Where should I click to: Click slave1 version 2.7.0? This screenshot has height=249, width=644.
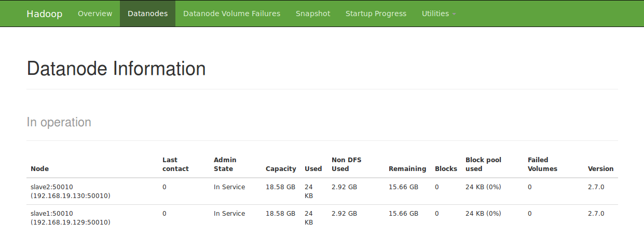point(596,214)
